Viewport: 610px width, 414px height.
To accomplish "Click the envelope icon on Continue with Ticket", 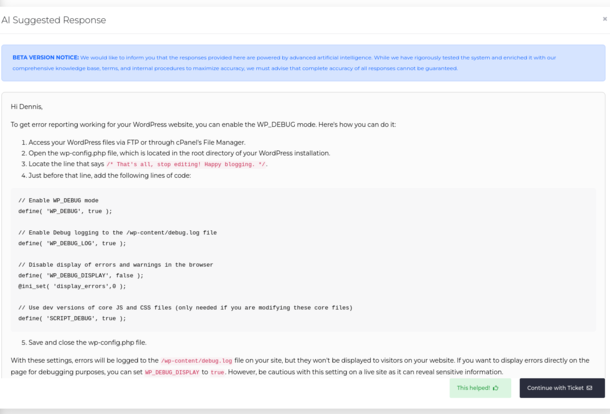I will tap(589, 388).
